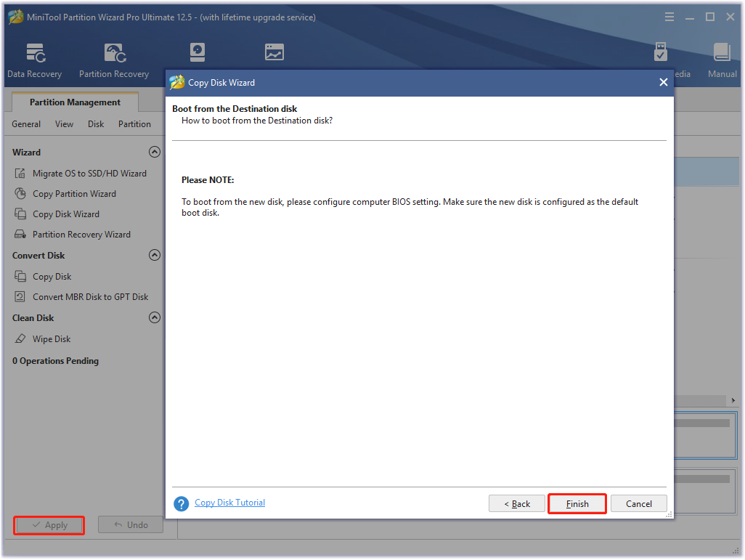
Task: Open the View menu
Action: (x=64, y=124)
